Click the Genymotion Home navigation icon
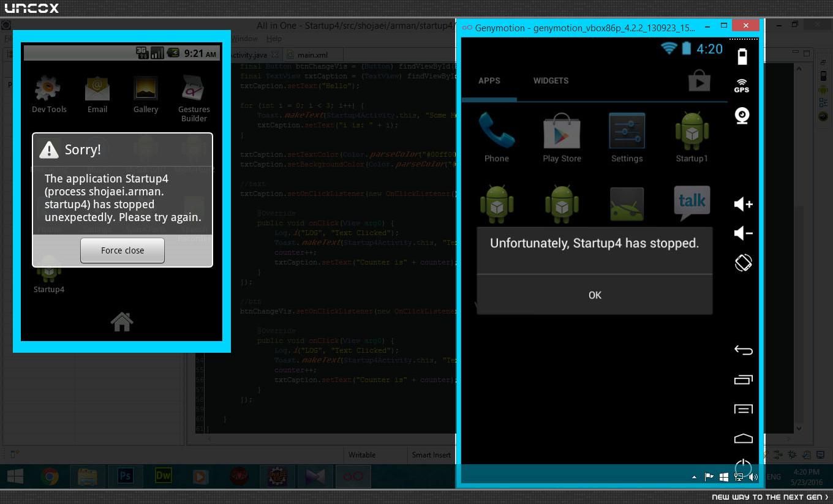833x504 pixels. pyautogui.click(x=743, y=438)
